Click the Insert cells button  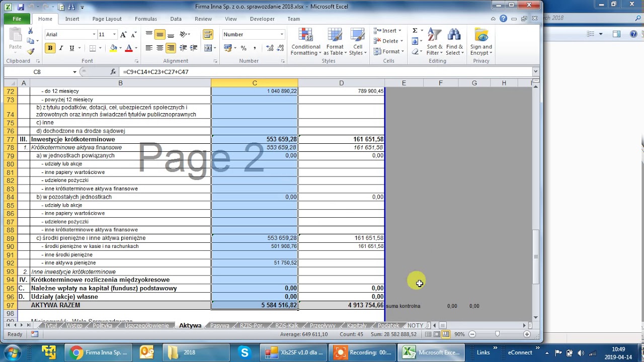(388, 31)
